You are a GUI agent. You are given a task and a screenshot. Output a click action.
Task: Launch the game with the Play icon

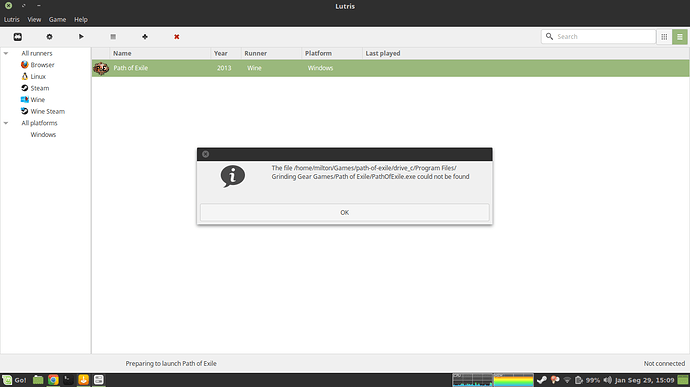[81, 37]
